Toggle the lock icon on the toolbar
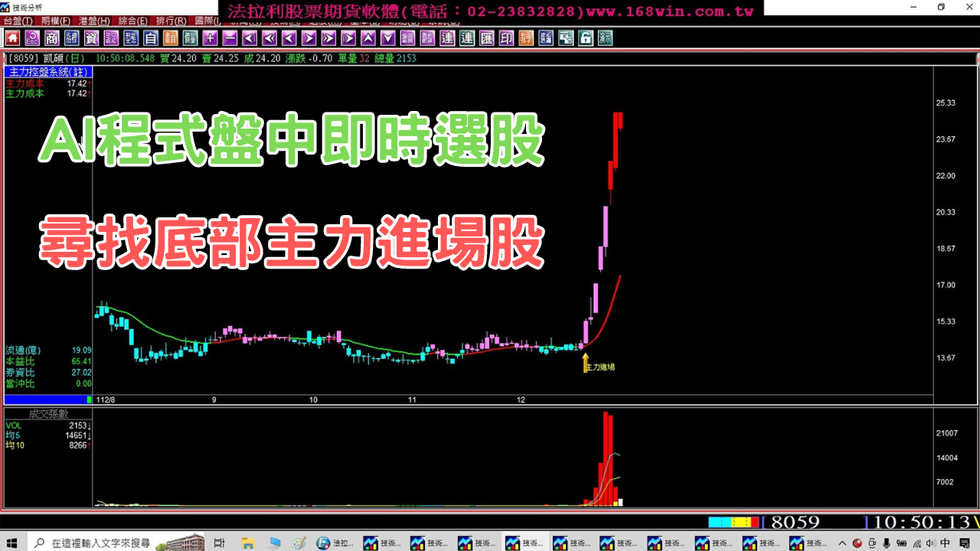This screenshot has width=980, height=551. click(584, 37)
